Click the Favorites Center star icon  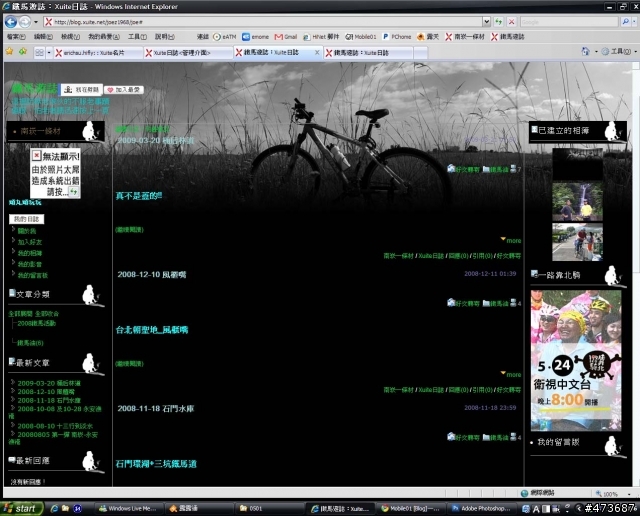(9, 51)
